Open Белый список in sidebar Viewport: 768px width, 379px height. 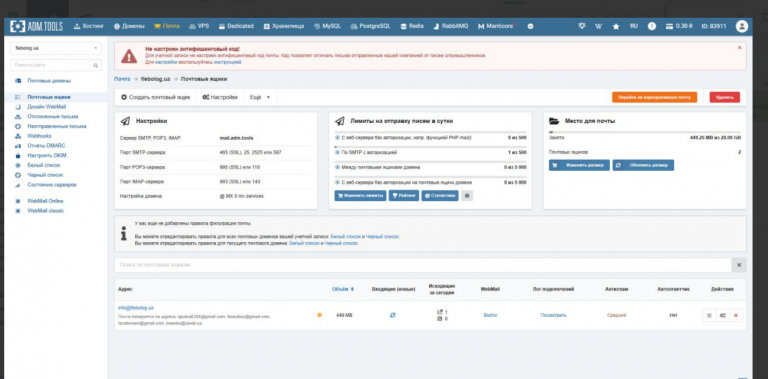point(44,166)
